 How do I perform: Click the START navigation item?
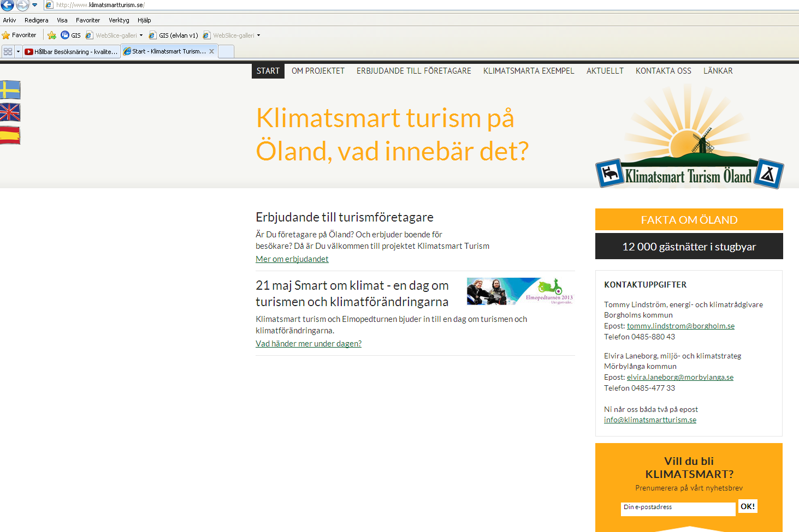click(268, 71)
